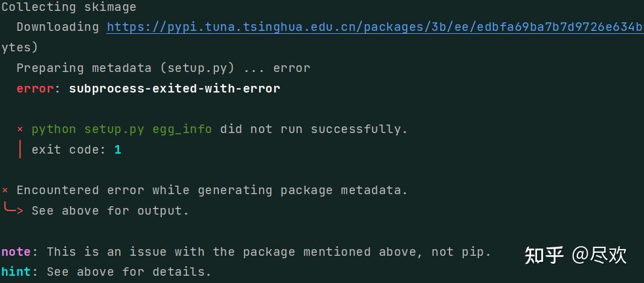Image resolution: width=644 pixels, height=283 pixels.
Task: Click the cyan 'hint' label
Action: pos(16,272)
